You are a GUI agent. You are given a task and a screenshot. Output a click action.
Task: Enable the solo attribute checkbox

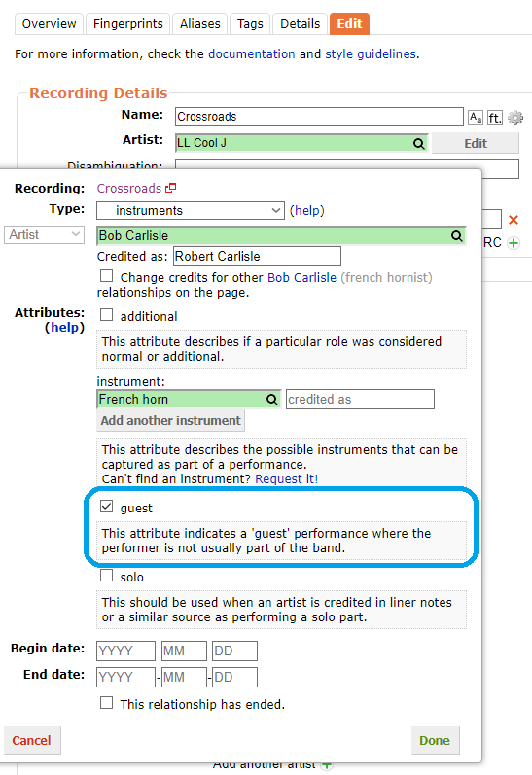click(106, 576)
